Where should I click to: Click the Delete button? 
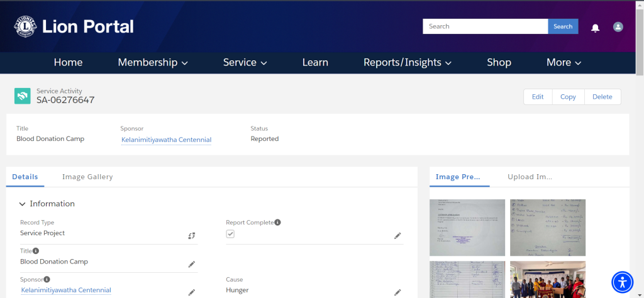(x=602, y=97)
